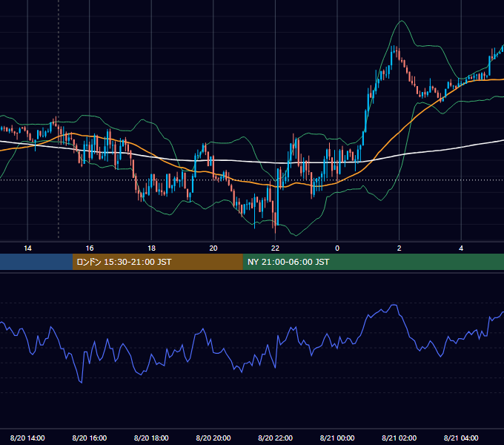
Task: Click the 20 hour axis label
Action: (x=213, y=248)
